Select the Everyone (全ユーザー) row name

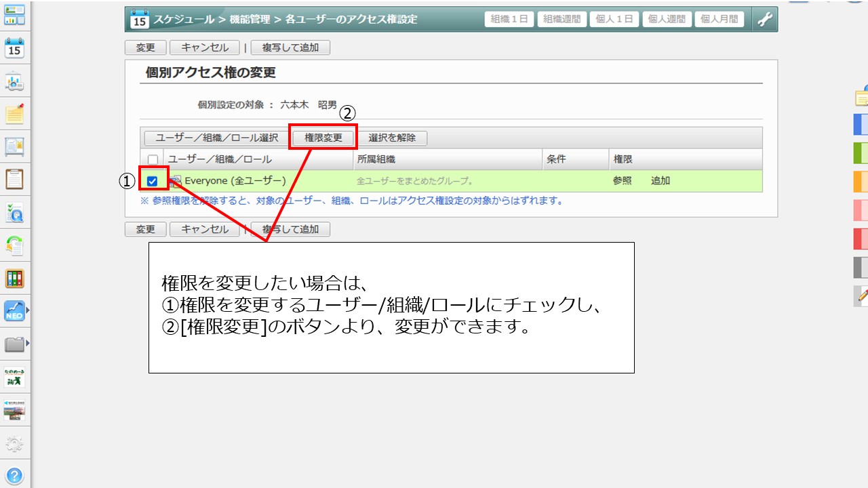click(235, 181)
